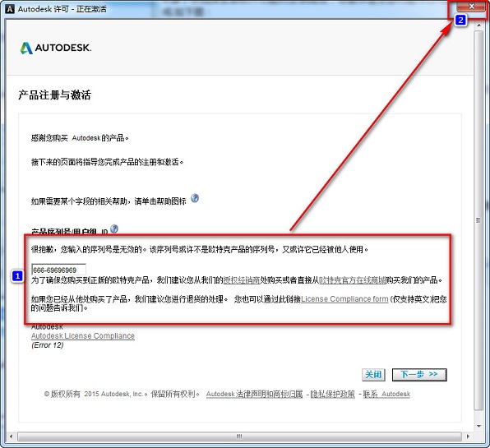The width and height of the screenshot is (490, 448).
Task: Open the Autodesk 法律声明和商标归属 link
Action: tap(254, 394)
